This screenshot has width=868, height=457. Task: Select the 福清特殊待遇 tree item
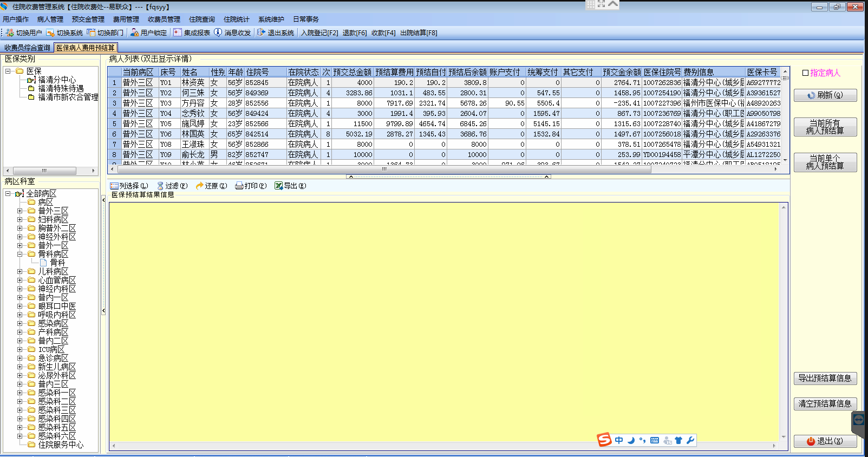[61, 88]
